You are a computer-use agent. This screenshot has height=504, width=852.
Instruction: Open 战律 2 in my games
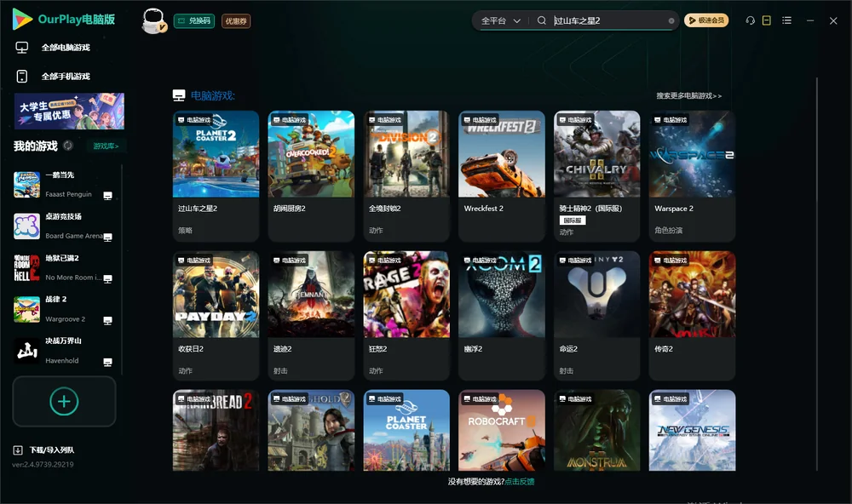coord(64,309)
